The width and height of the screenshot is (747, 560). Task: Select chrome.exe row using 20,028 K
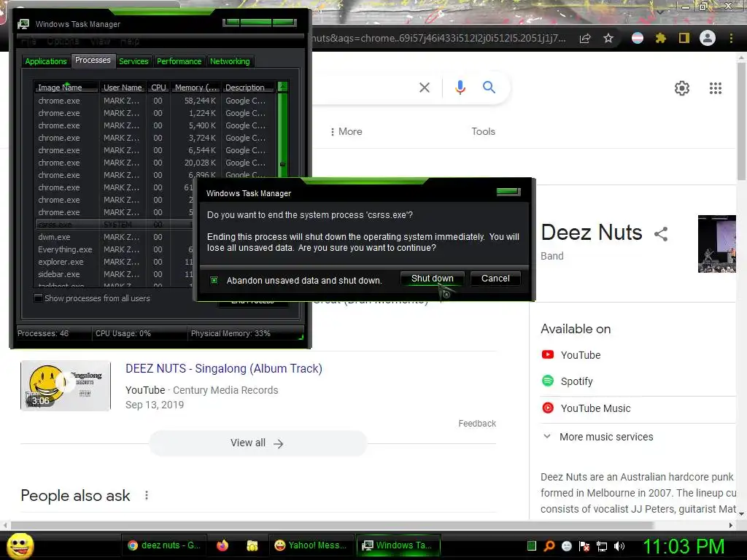[x=156, y=163]
